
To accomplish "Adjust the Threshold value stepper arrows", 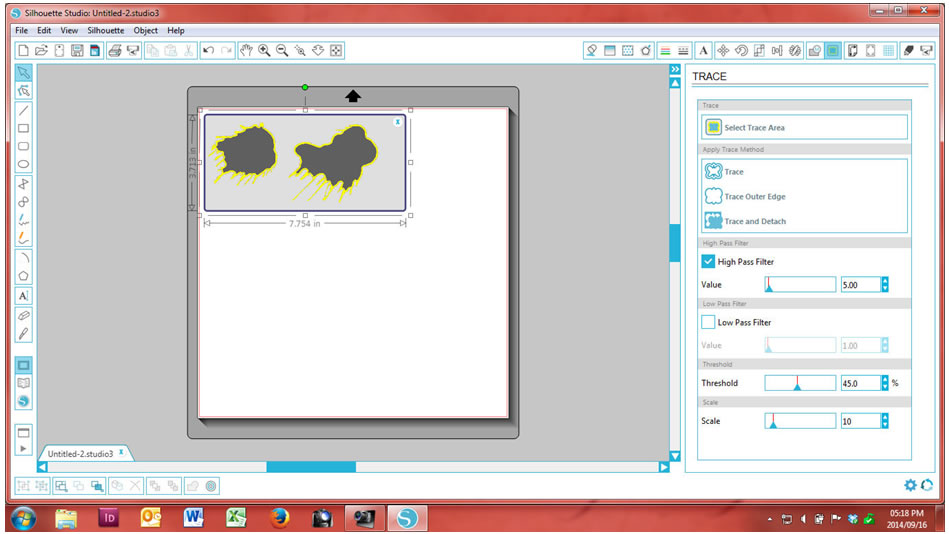I will [885, 383].
